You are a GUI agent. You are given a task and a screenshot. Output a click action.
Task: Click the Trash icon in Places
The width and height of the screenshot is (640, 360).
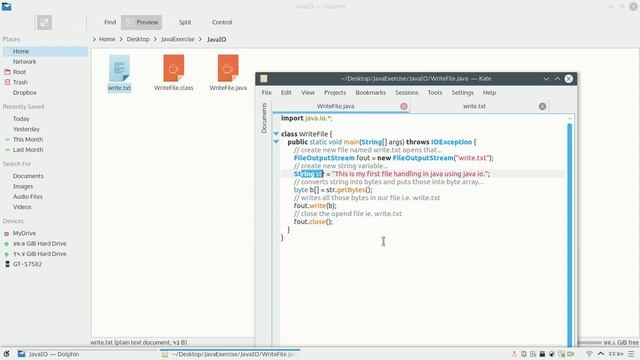click(7, 82)
